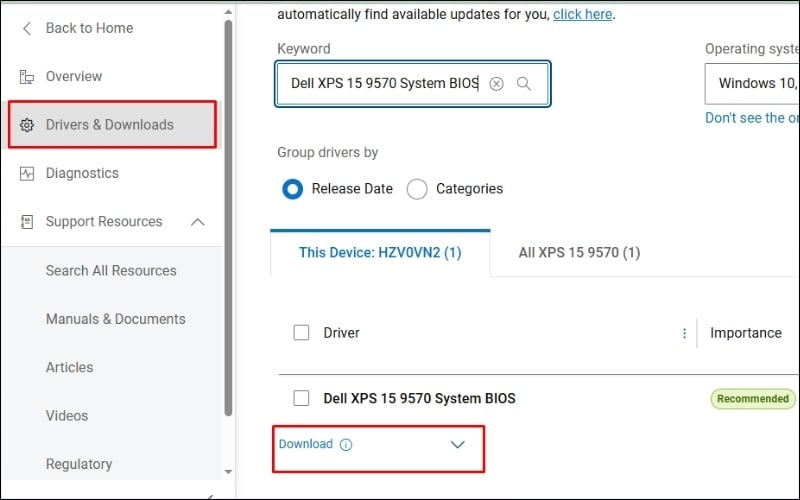800x500 pixels.
Task: Click the Importance column header
Action: (745, 333)
